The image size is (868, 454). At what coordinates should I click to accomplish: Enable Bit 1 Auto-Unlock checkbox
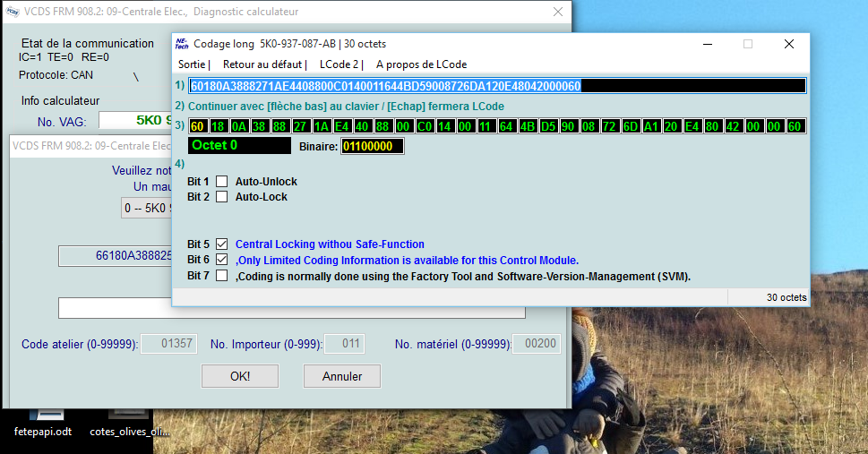pos(222,182)
